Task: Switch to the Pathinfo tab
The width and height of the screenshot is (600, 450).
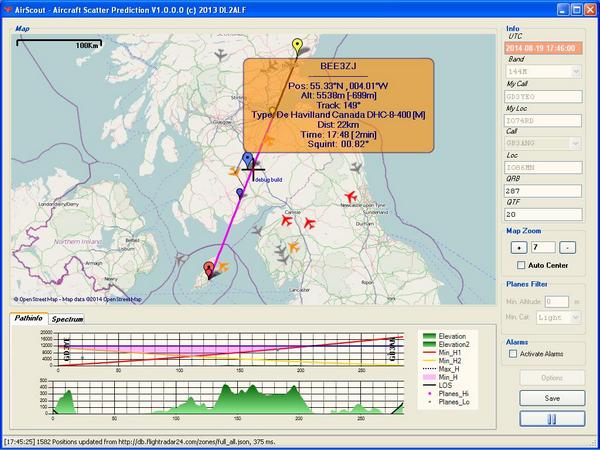Action: pos(29,318)
